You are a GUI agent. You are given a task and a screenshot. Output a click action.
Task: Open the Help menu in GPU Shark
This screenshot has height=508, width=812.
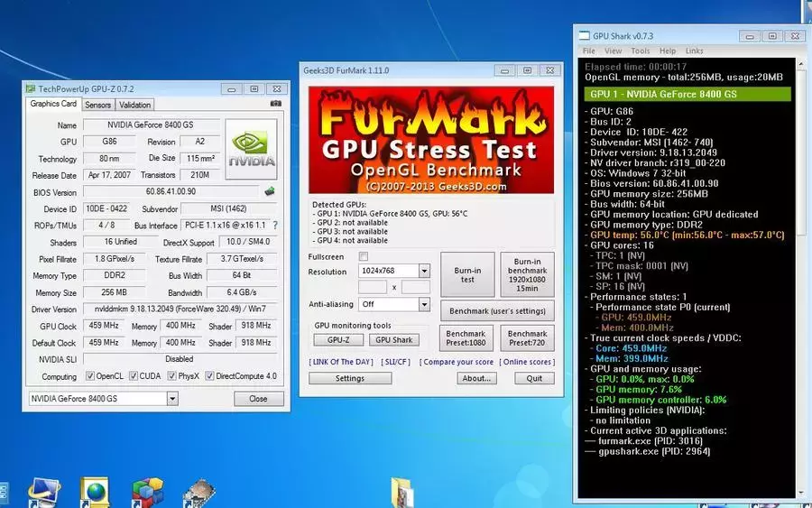(x=668, y=51)
